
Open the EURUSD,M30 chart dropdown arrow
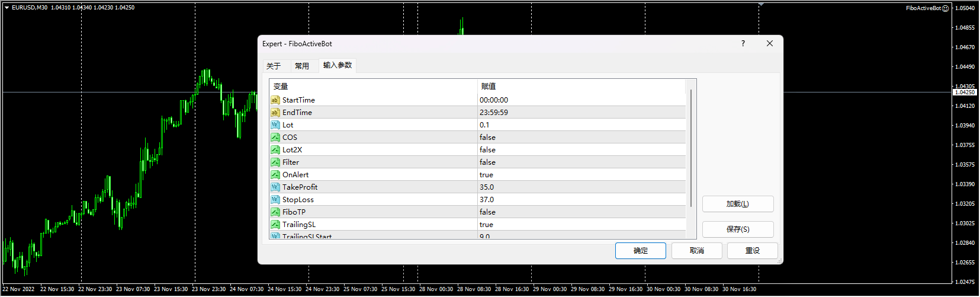click(x=7, y=8)
